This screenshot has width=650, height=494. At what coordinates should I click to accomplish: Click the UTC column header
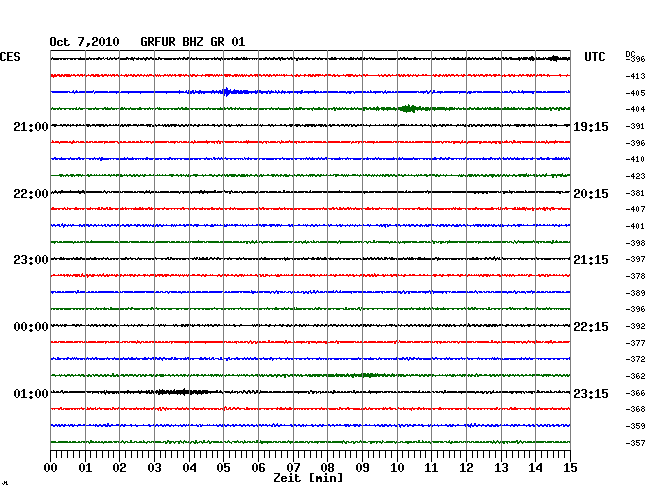[595, 57]
